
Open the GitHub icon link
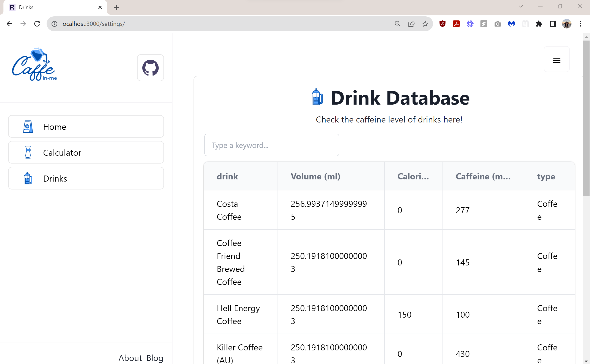coord(151,68)
